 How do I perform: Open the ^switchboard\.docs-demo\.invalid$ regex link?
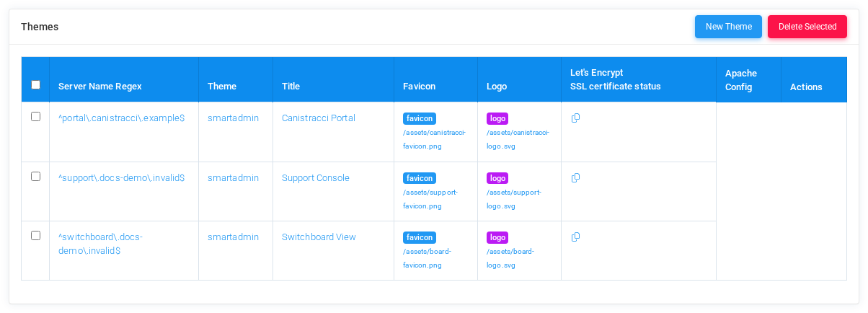tap(100, 244)
